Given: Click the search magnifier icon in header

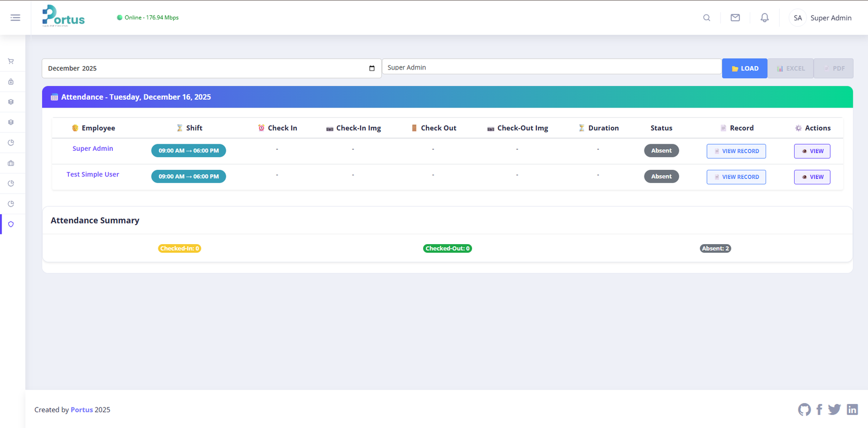Looking at the screenshot, I should pos(706,18).
